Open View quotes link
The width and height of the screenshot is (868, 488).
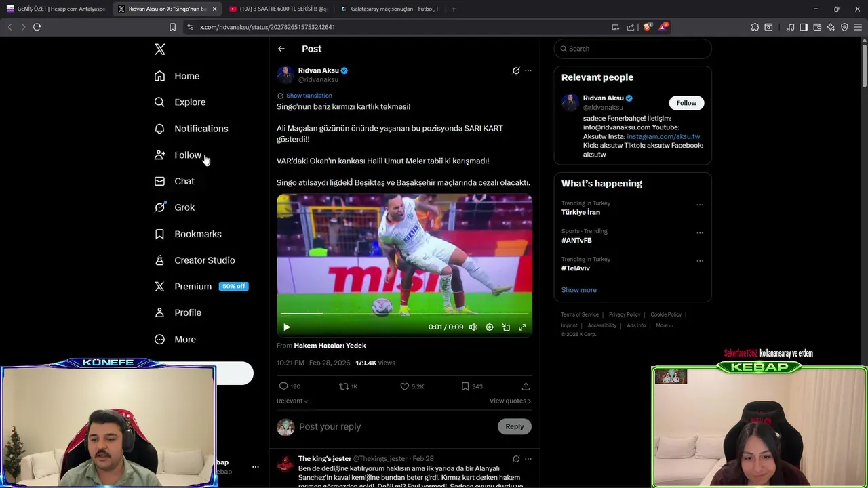[510, 401]
